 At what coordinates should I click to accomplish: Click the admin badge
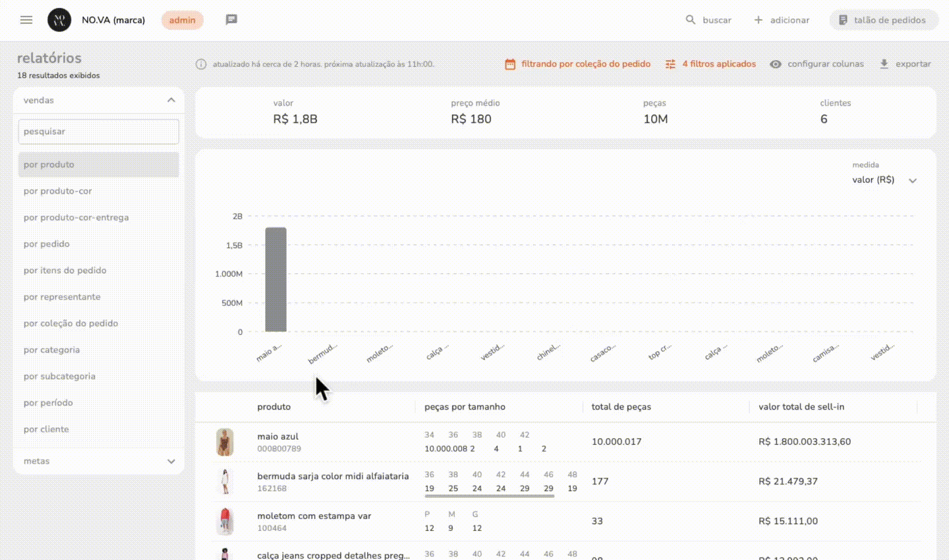click(x=182, y=20)
